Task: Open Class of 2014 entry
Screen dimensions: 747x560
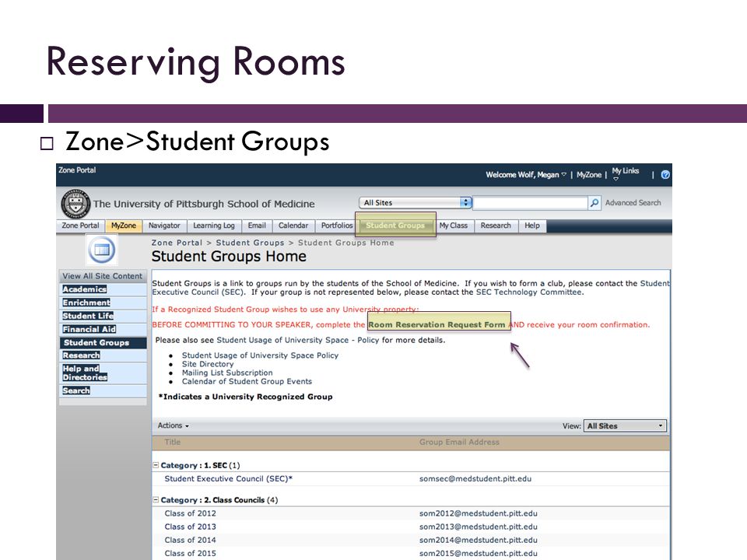Action: coord(190,540)
